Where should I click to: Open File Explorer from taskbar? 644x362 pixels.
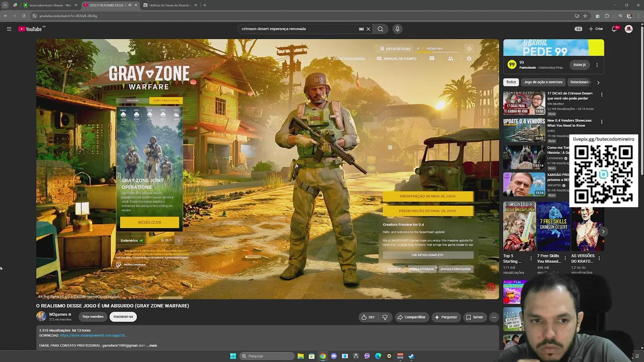[x=300, y=356]
